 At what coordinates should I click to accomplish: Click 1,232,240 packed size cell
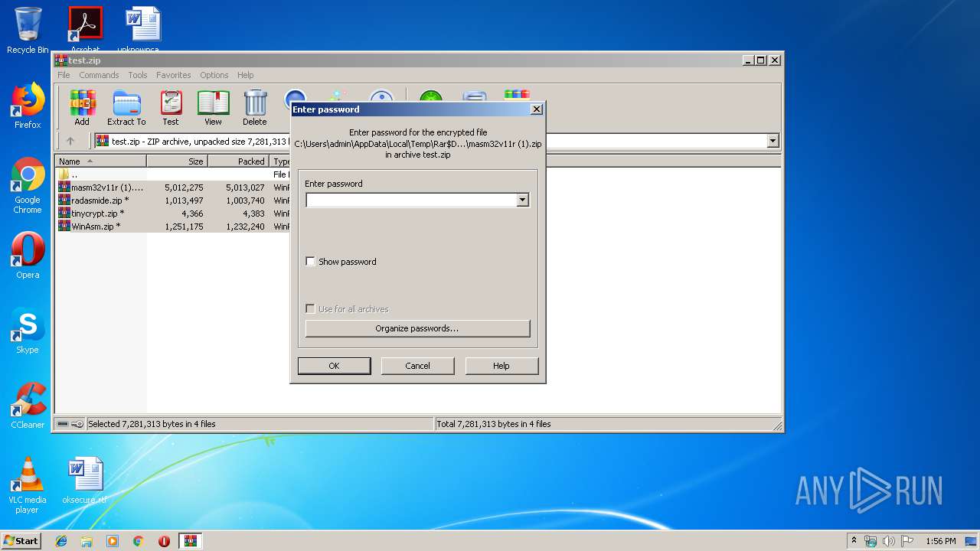(x=245, y=227)
